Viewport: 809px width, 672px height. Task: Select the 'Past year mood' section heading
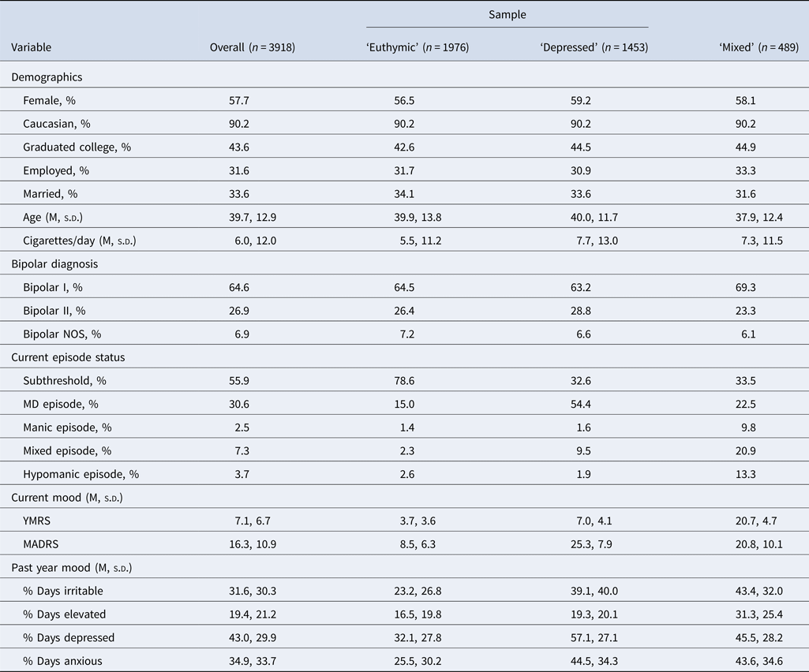[66, 567]
